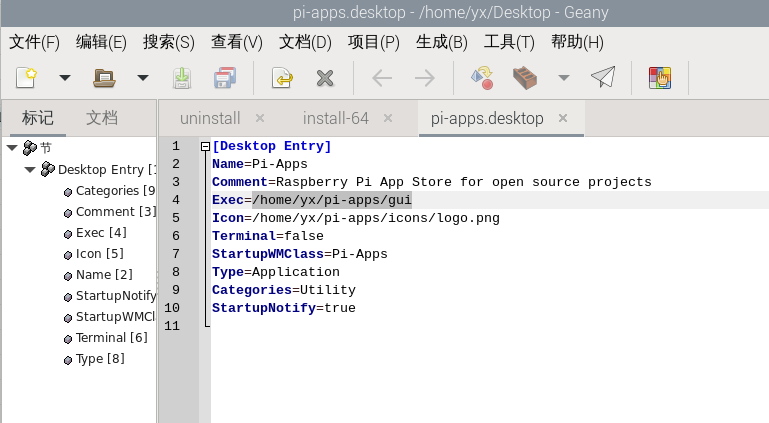Open the Build dropdown arrow
769x423 pixels.
[x=563, y=78]
